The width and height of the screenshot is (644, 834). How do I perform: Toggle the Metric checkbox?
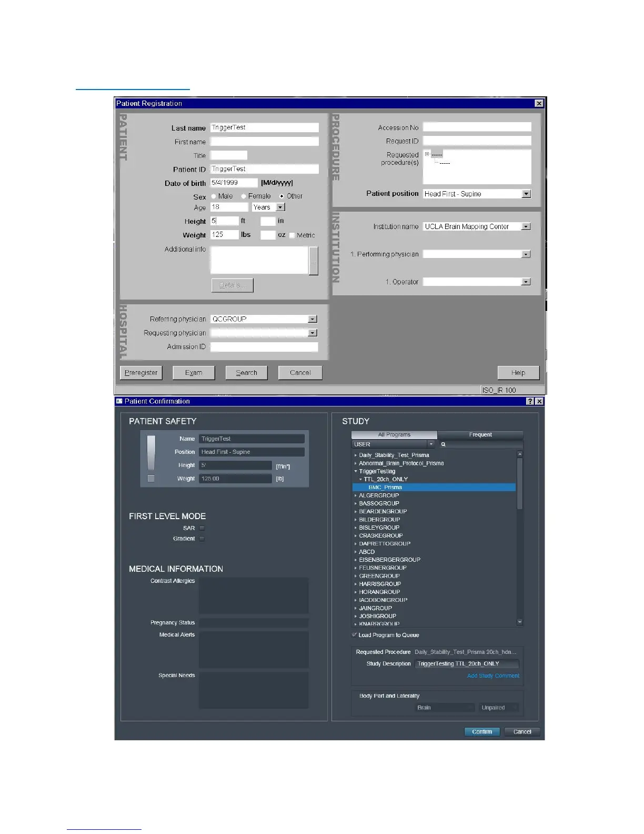click(x=292, y=235)
